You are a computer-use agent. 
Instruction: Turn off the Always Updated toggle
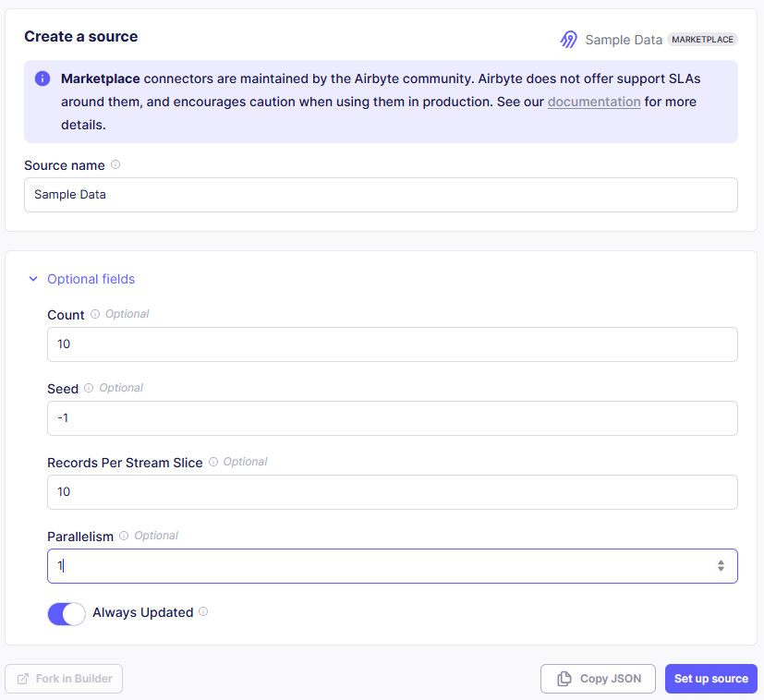coord(67,614)
